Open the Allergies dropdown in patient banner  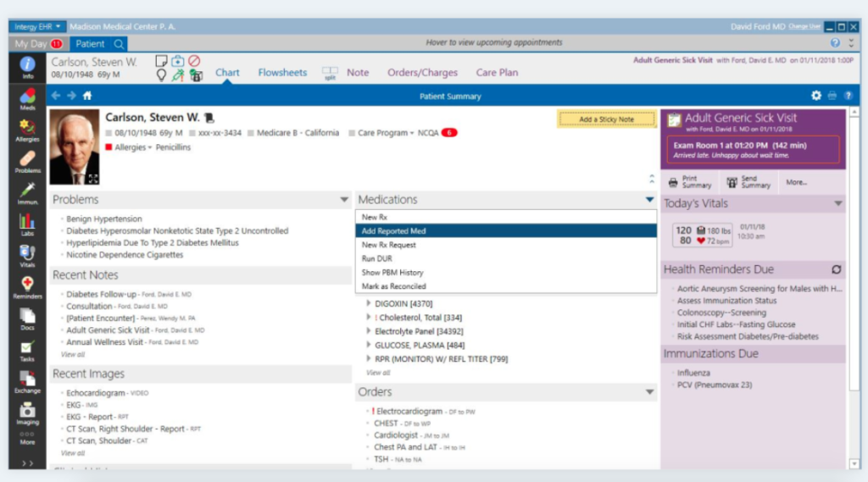[133, 147]
